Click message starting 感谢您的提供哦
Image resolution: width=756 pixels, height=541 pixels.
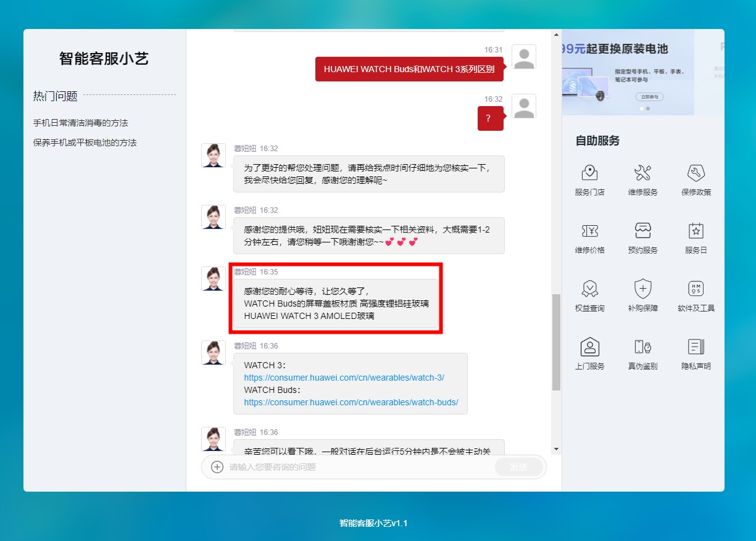tap(368, 236)
